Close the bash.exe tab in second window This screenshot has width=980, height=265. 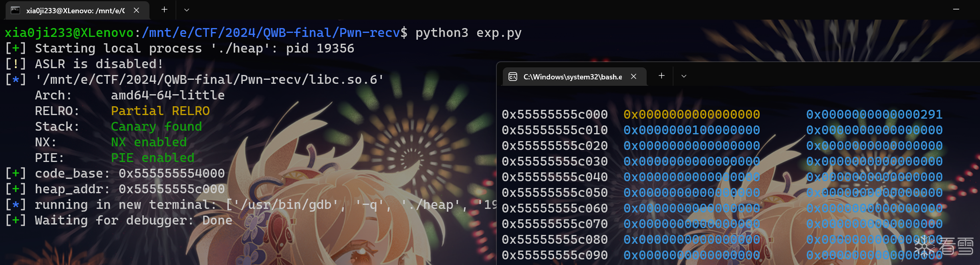(633, 76)
